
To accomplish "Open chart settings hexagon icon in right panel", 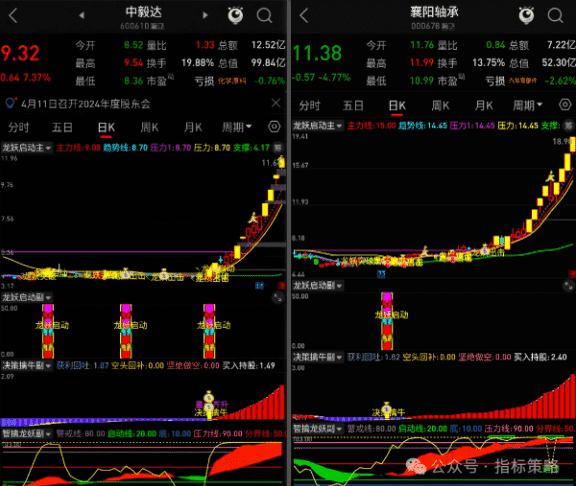I will [x=565, y=105].
